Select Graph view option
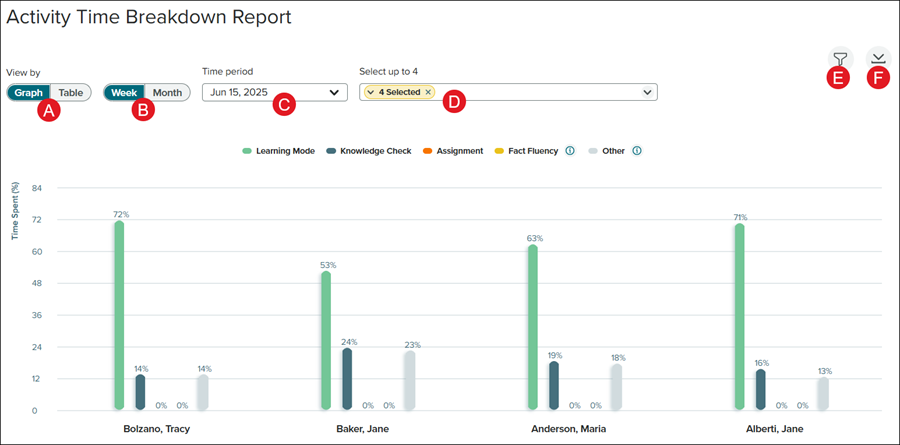 29,92
